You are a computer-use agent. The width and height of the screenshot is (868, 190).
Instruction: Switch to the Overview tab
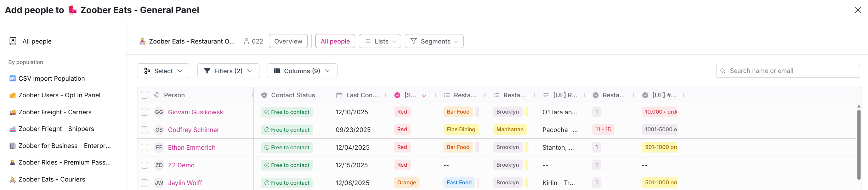[288, 41]
